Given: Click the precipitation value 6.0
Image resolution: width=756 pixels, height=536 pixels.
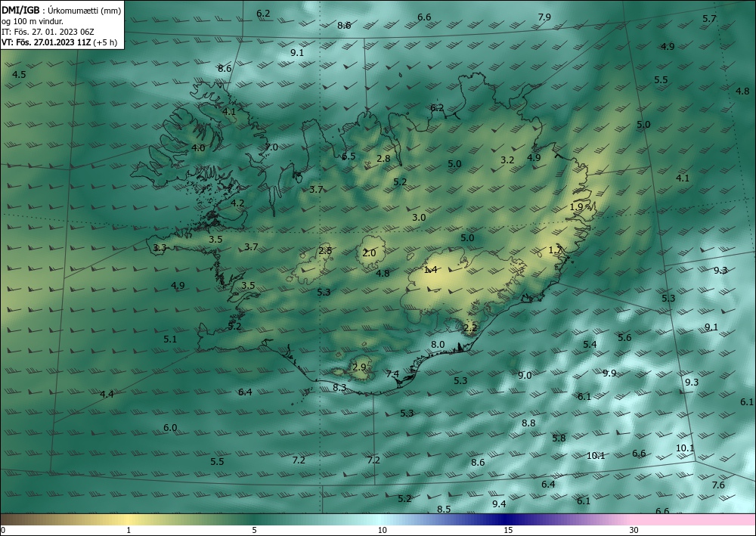Looking at the screenshot, I should 169,428.
